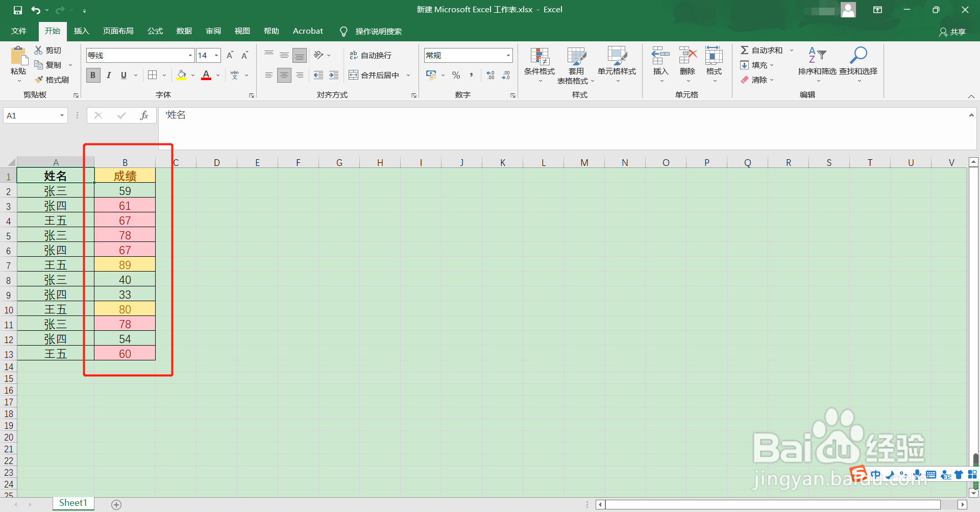The height and width of the screenshot is (512, 980).
Task: Toggle Italic formatting
Action: pyautogui.click(x=109, y=75)
